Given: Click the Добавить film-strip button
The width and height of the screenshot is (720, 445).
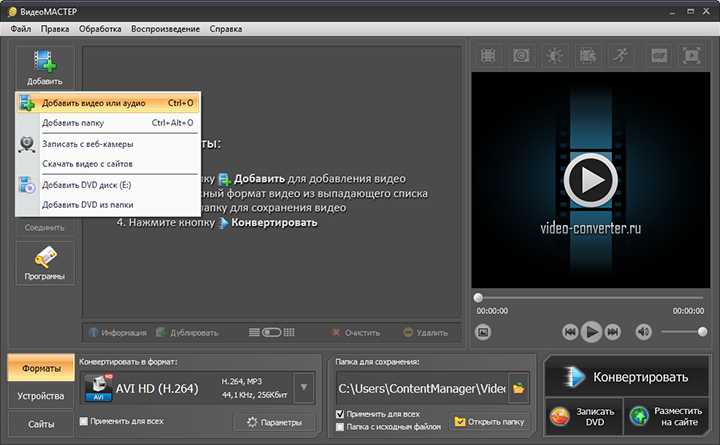Looking at the screenshot, I should (45, 67).
